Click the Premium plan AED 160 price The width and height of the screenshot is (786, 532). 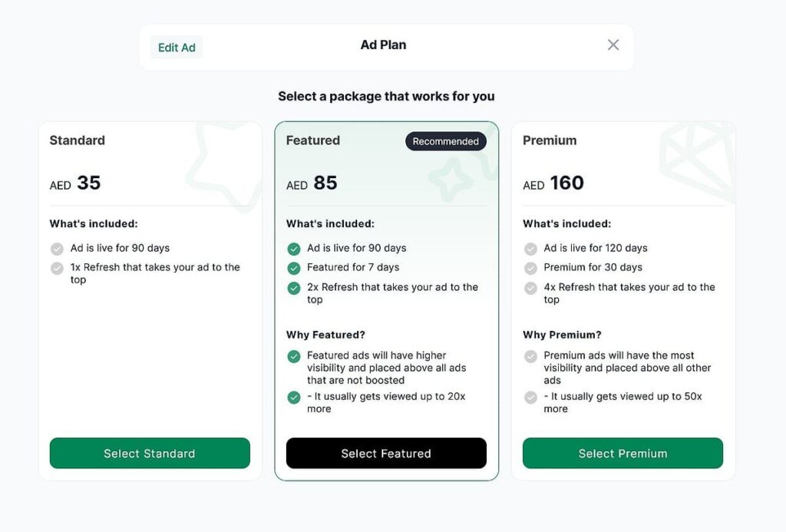click(x=554, y=183)
